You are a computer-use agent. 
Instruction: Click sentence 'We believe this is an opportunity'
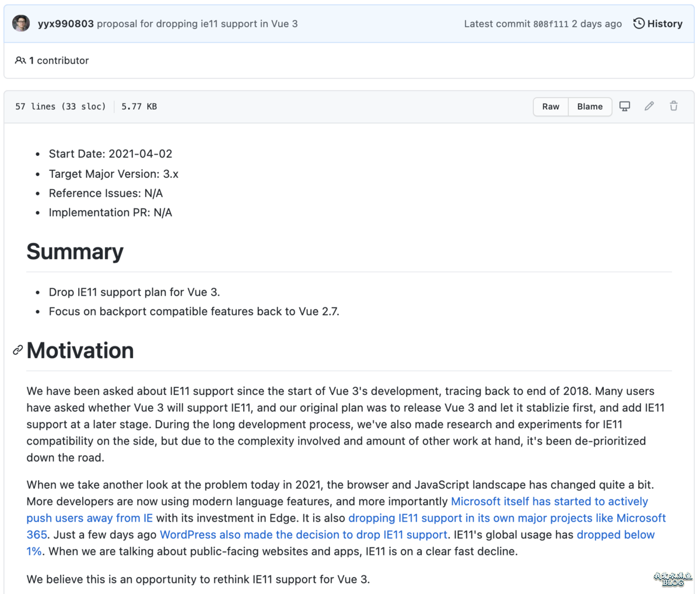(198, 579)
